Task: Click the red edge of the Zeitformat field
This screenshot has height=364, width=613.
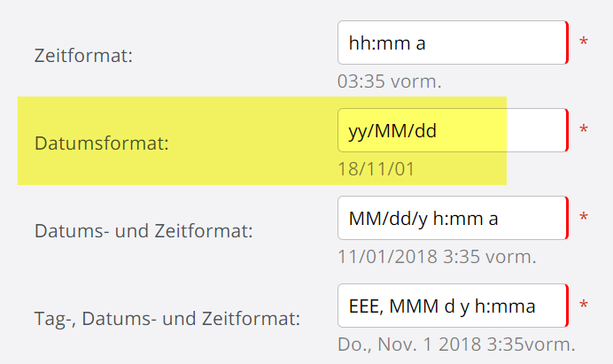Action: click(x=567, y=43)
